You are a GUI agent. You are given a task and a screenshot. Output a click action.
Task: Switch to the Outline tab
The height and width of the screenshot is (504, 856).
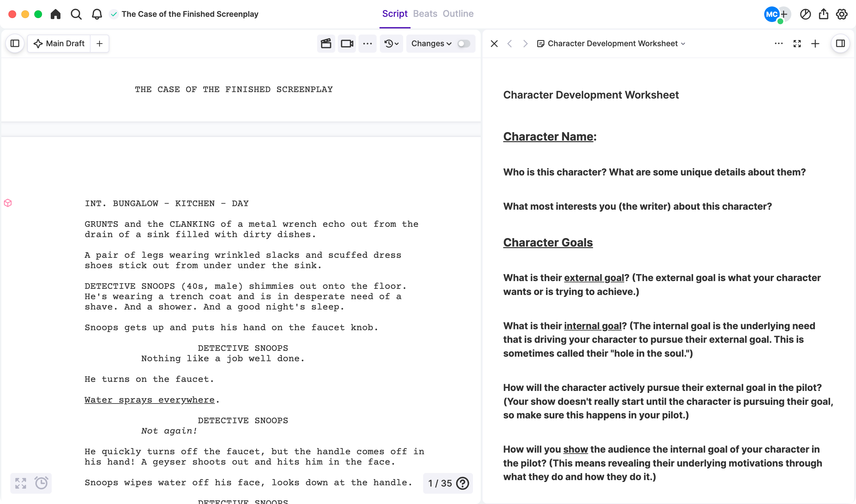coord(458,14)
